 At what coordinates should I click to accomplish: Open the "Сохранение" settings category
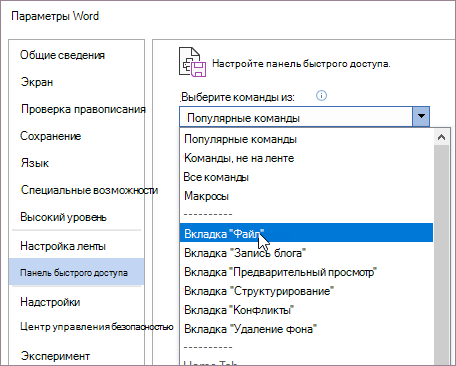(51, 136)
